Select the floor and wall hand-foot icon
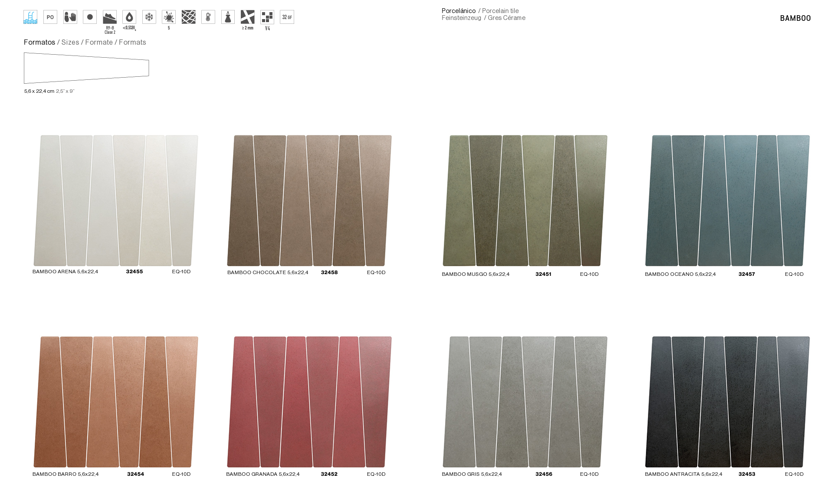Image resolution: width=833 pixels, height=504 pixels. [x=70, y=17]
